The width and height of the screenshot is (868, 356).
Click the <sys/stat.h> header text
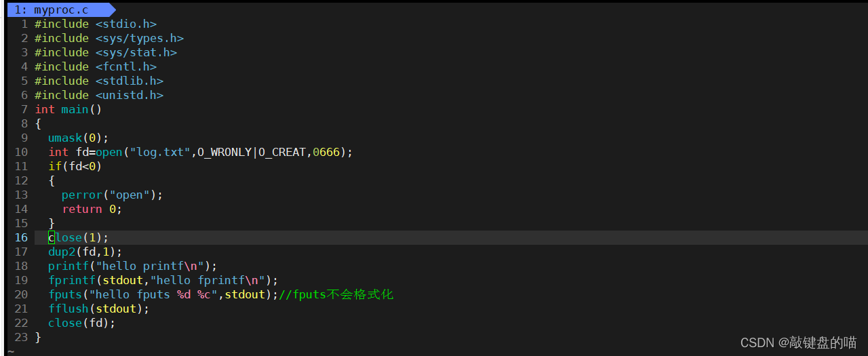coord(136,53)
